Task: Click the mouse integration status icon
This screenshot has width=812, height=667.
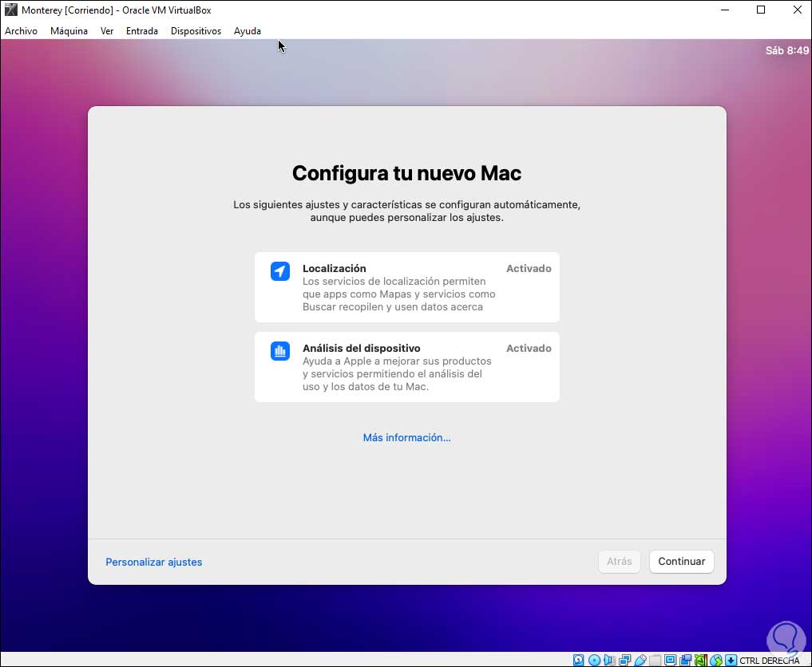Action: pos(716,661)
